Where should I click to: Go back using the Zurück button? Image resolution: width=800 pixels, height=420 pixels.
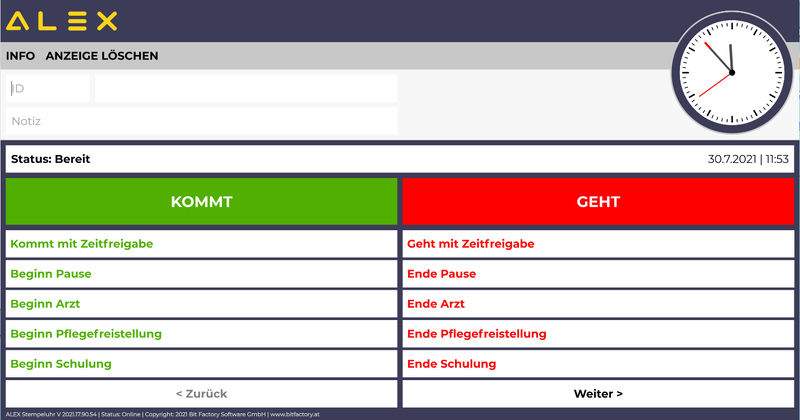[x=201, y=394]
